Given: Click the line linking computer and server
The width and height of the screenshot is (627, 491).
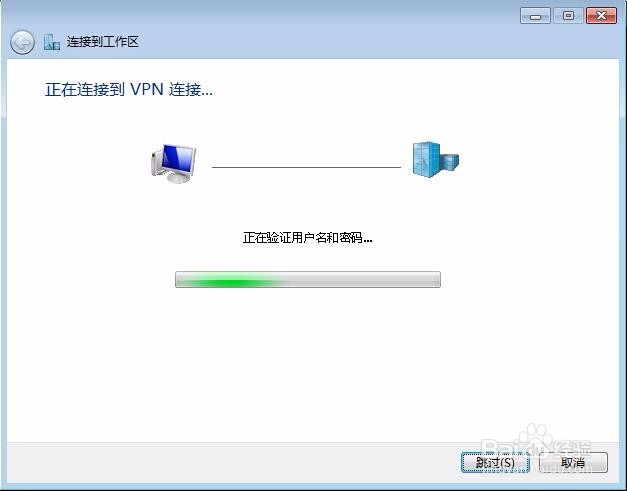Looking at the screenshot, I should [x=306, y=167].
